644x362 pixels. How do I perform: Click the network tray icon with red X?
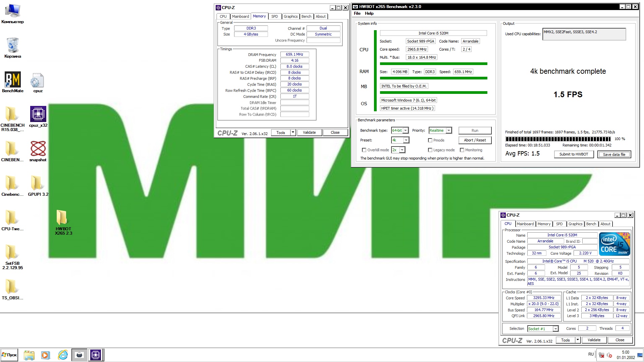pyautogui.click(x=601, y=355)
